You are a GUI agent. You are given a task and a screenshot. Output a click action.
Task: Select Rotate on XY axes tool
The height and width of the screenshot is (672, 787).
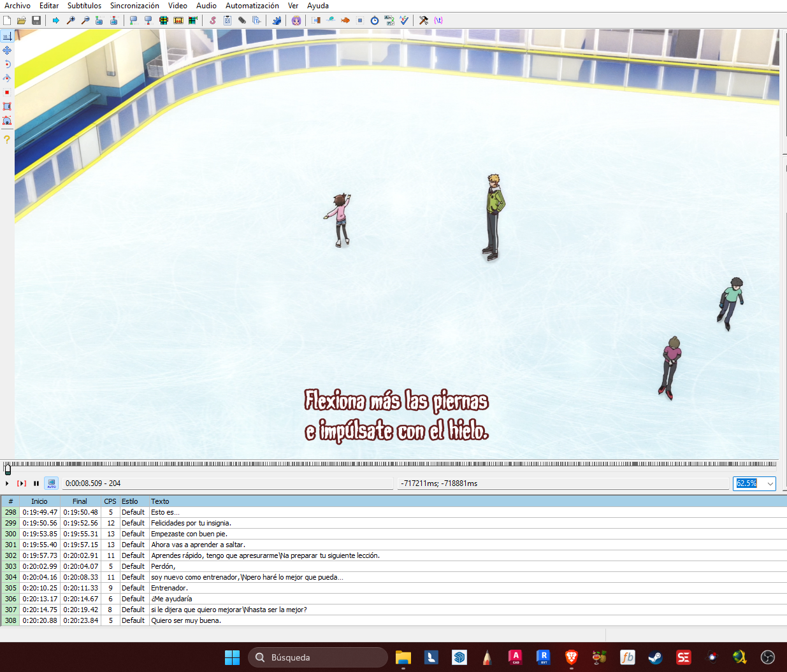[x=7, y=78]
